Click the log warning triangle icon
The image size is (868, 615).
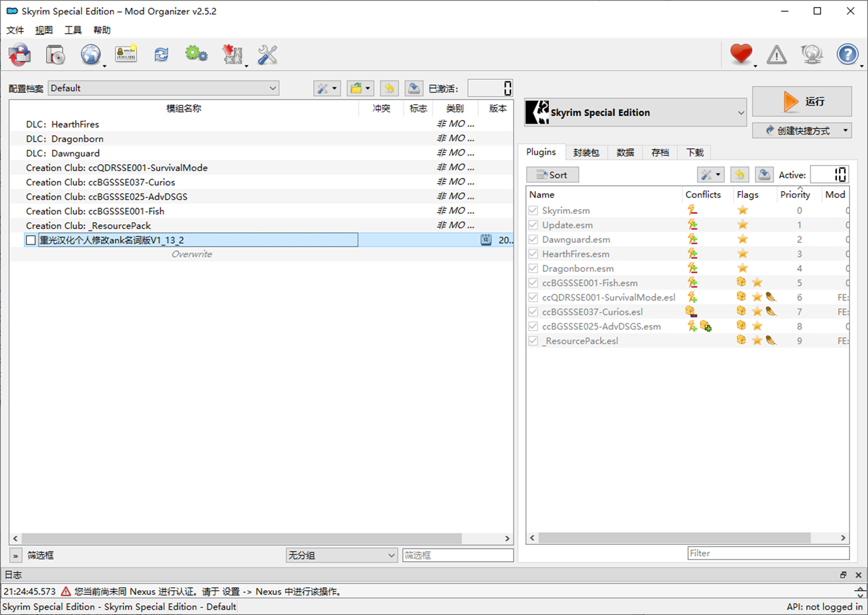tap(66, 591)
